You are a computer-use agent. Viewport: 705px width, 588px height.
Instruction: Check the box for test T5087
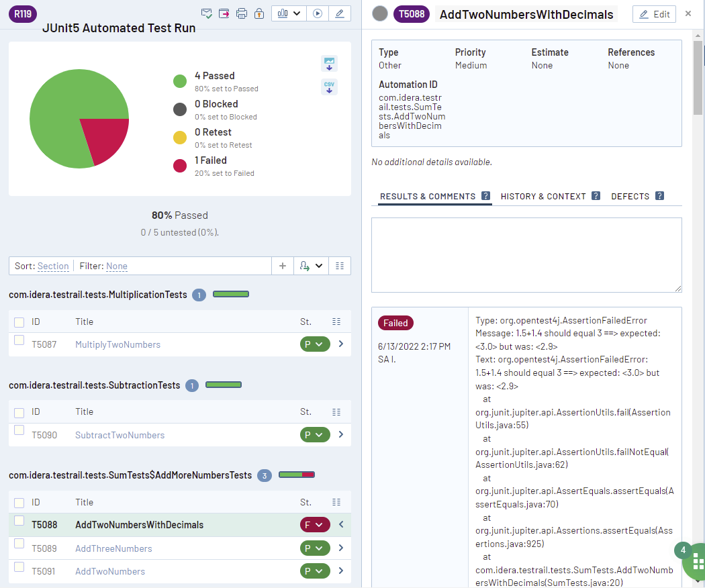click(x=19, y=340)
